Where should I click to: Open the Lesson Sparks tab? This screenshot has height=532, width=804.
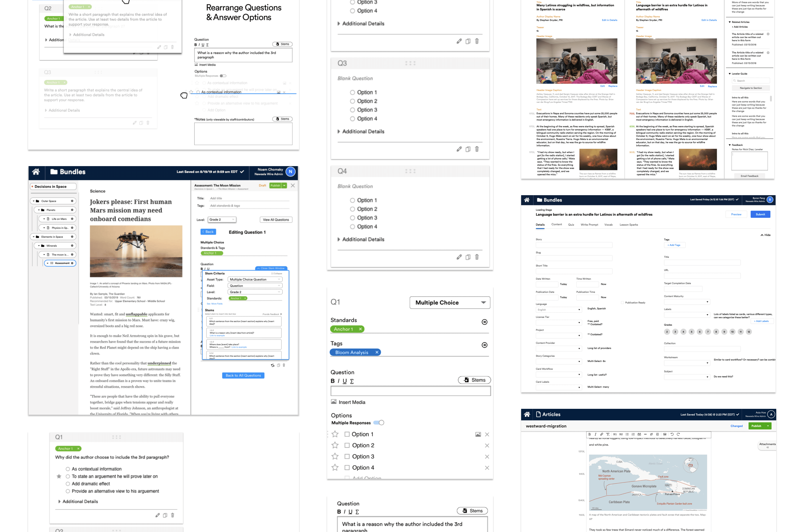click(629, 225)
